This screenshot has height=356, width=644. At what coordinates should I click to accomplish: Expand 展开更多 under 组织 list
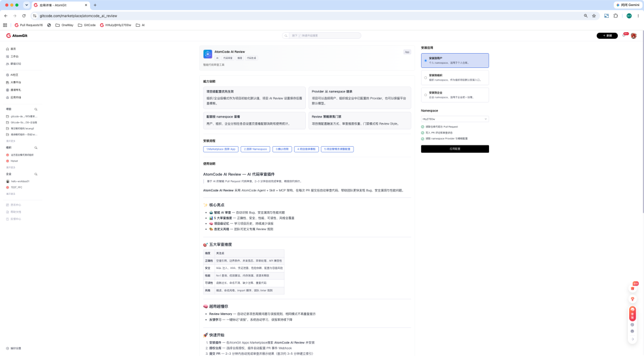tap(11, 168)
